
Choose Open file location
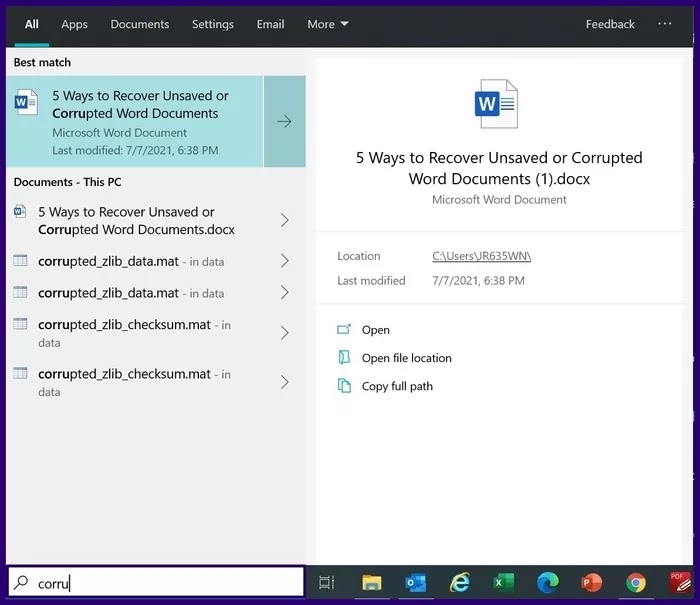(406, 358)
